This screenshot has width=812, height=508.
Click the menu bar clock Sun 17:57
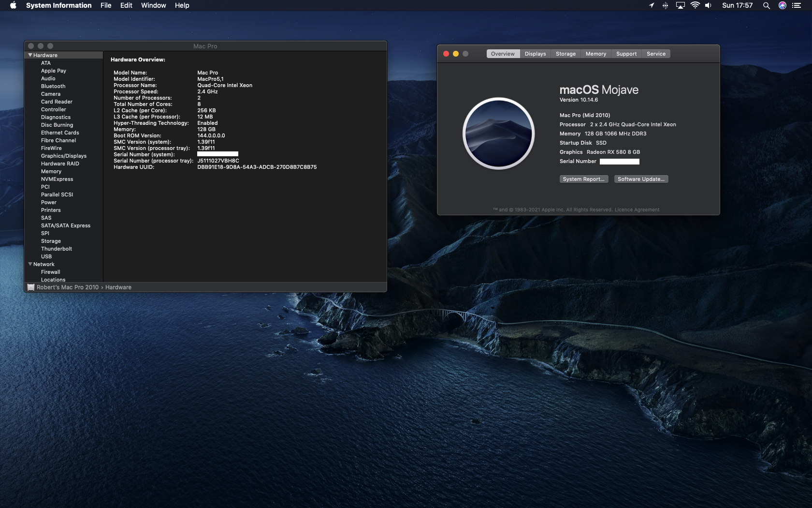pyautogui.click(x=738, y=5)
